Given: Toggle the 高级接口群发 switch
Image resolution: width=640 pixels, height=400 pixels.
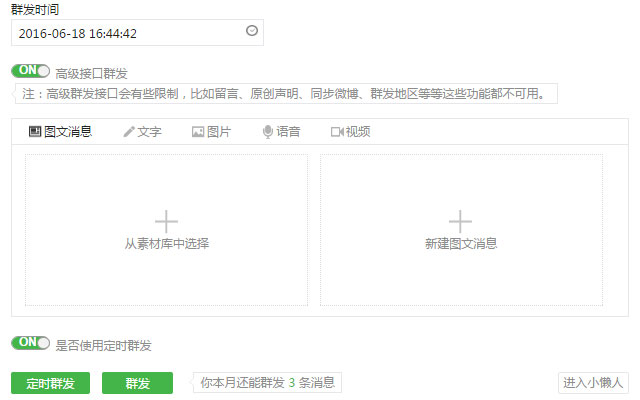Looking at the screenshot, I should point(31,71).
